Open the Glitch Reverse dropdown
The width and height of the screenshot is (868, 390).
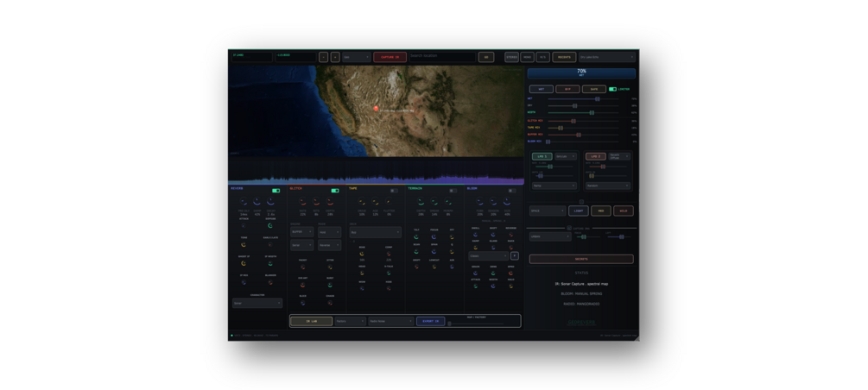329,244
